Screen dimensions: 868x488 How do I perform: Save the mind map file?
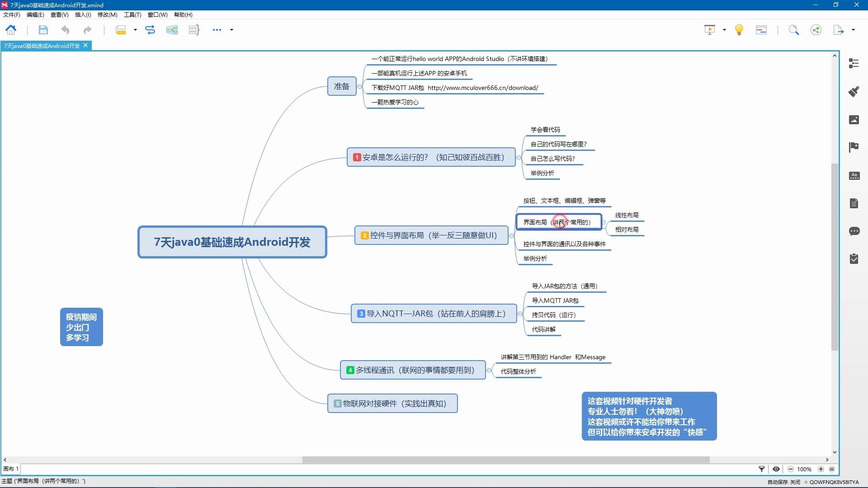coord(43,30)
